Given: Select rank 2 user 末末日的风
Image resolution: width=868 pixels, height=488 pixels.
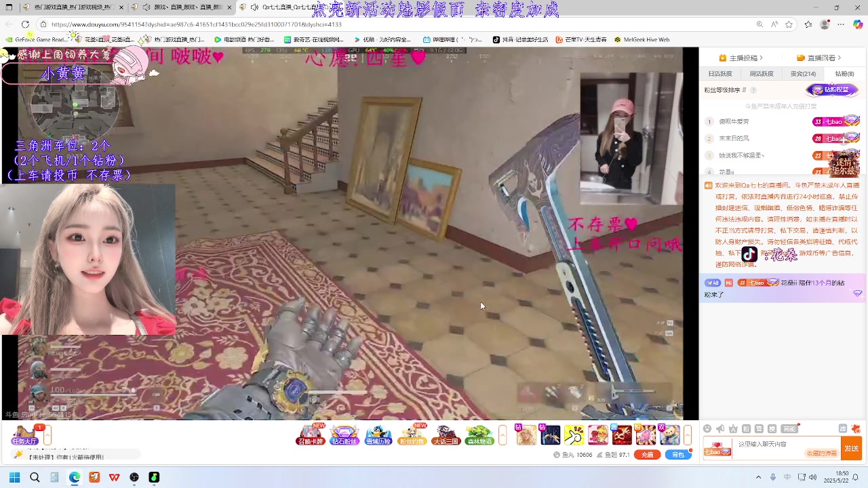Looking at the screenshot, I should (734, 138).
